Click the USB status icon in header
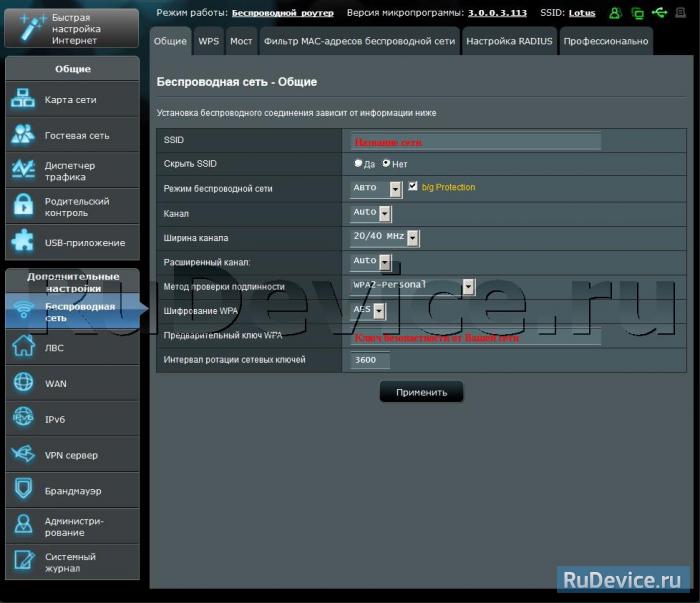The height and width of the screenshot is (603, 700). click(658, 13)
